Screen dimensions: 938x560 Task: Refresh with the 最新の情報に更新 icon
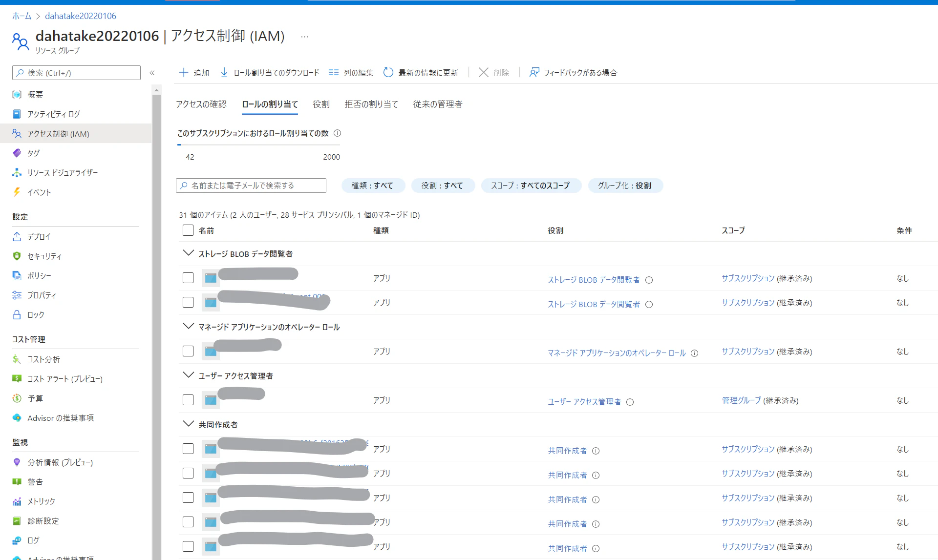[388, 72]
